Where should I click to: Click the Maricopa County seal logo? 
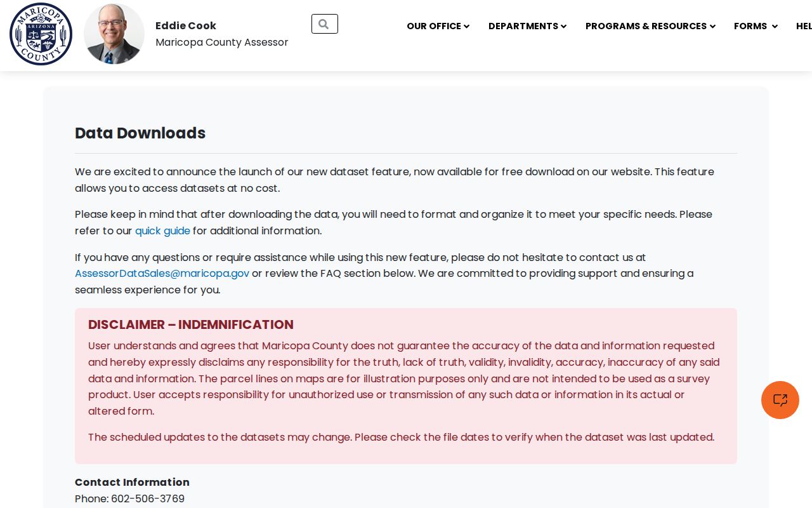click(41, 34)
